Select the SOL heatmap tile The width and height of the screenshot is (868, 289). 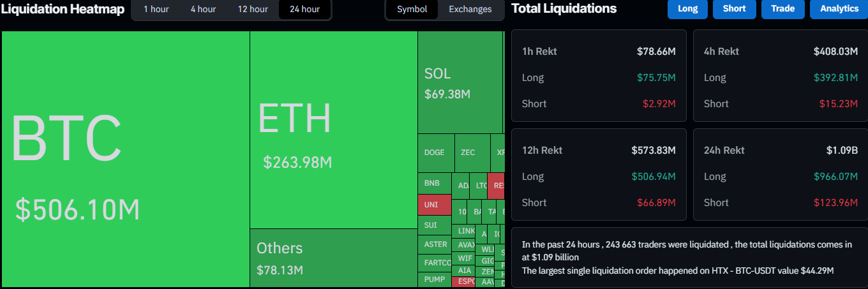pyautogui.click(x=460, y=82)
